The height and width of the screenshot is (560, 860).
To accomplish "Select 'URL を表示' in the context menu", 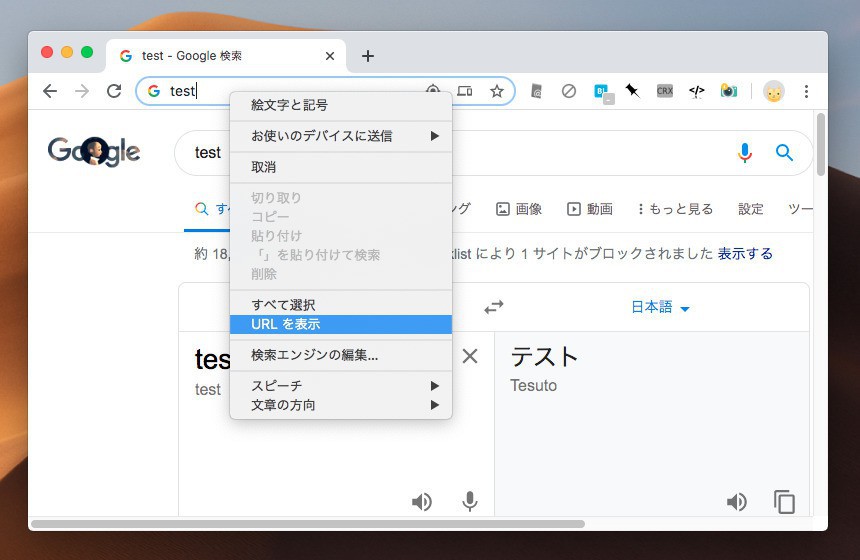I will click(x=340, y=324).
